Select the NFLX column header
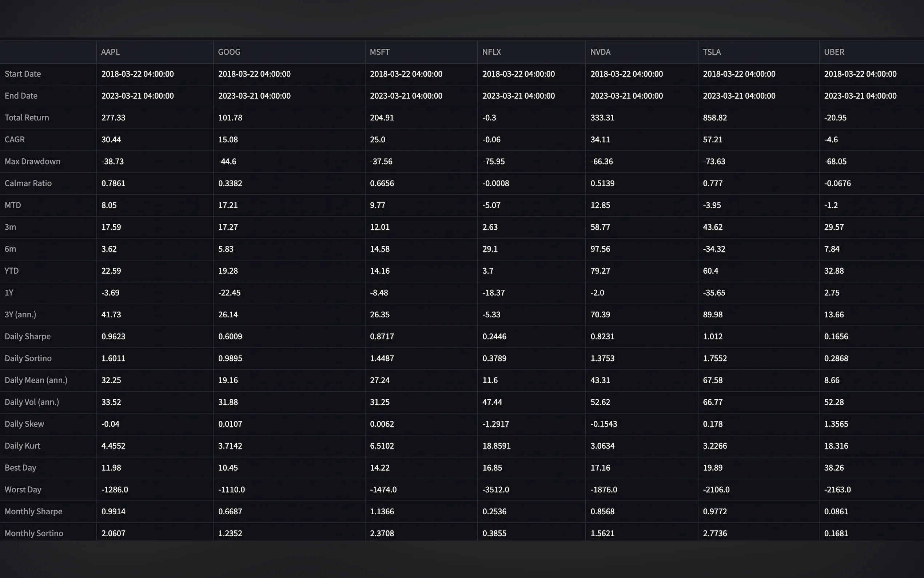The width and height of the screenshot is (924, 578). point(491,52)
